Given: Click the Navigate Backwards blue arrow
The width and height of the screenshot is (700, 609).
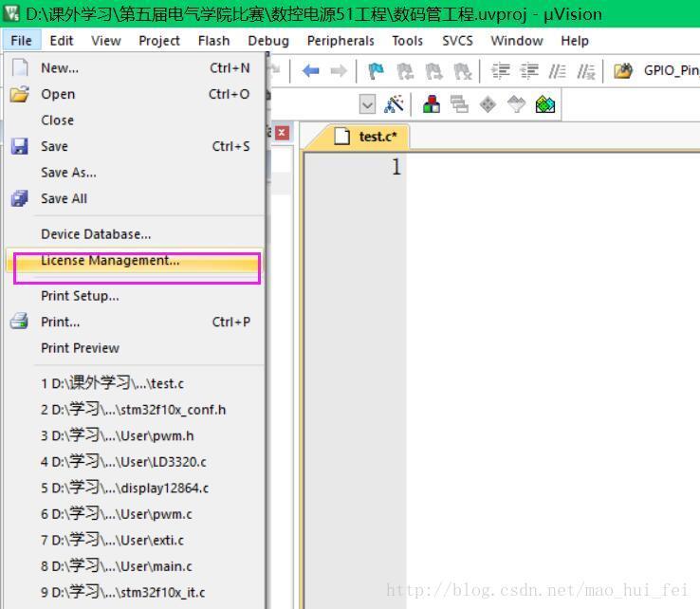Looking at the screenshot, I should (311, 70).
